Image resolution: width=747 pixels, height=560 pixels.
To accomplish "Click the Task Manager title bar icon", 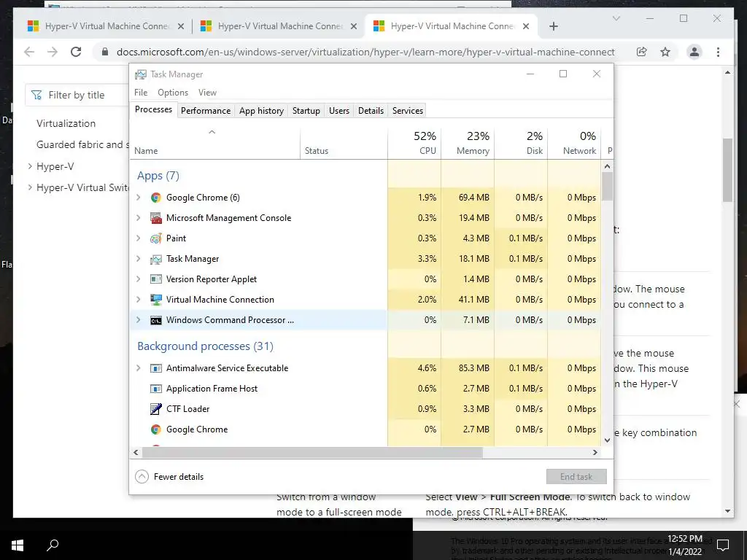I will 141,74.
